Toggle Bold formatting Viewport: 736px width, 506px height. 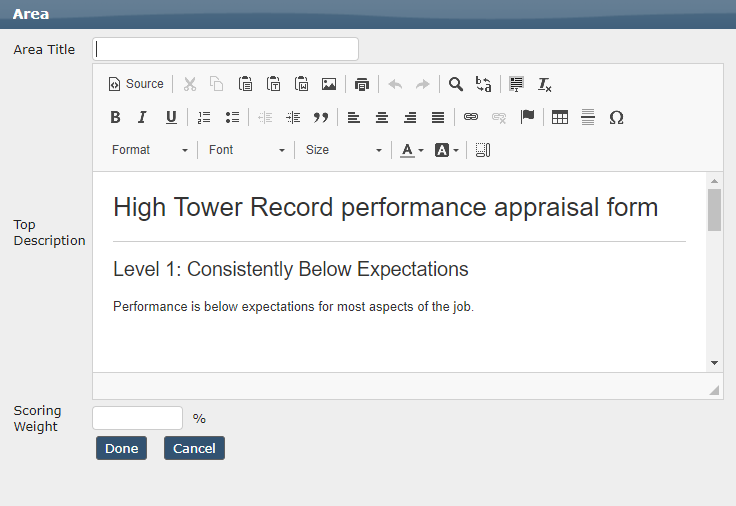pos(115,117)
